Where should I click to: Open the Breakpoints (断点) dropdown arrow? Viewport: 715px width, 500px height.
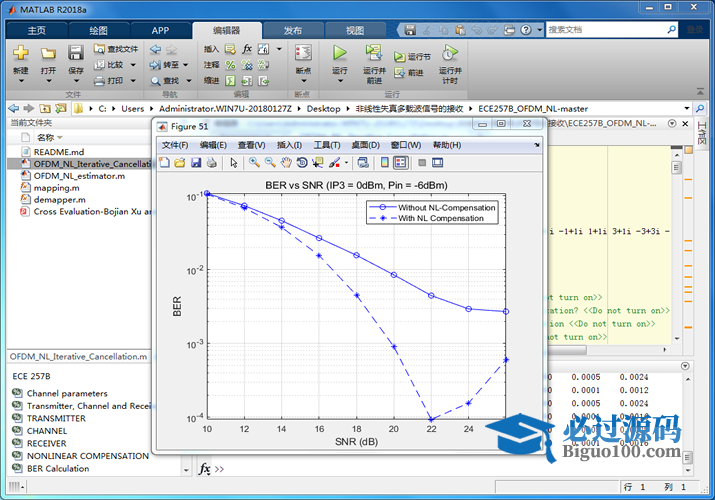pos(304,81)
